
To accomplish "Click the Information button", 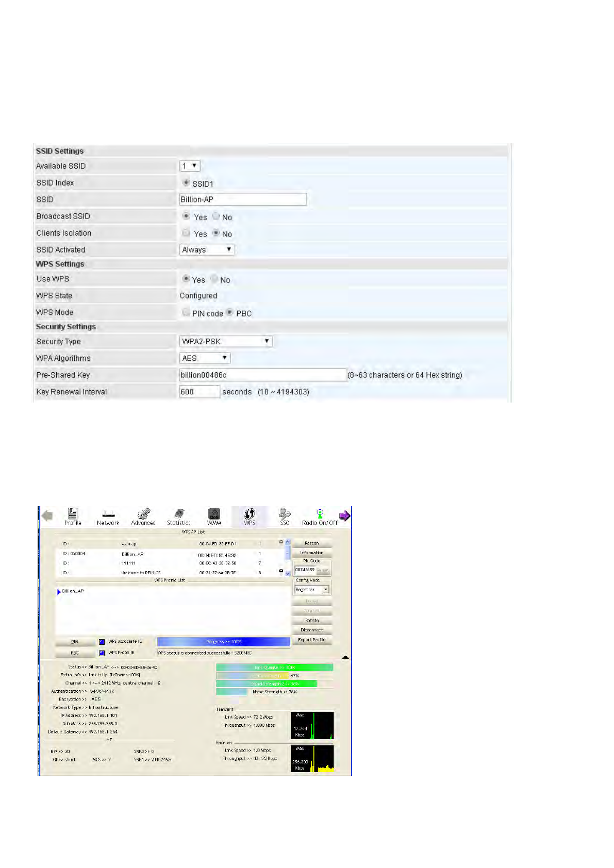I will click(312, 553).
